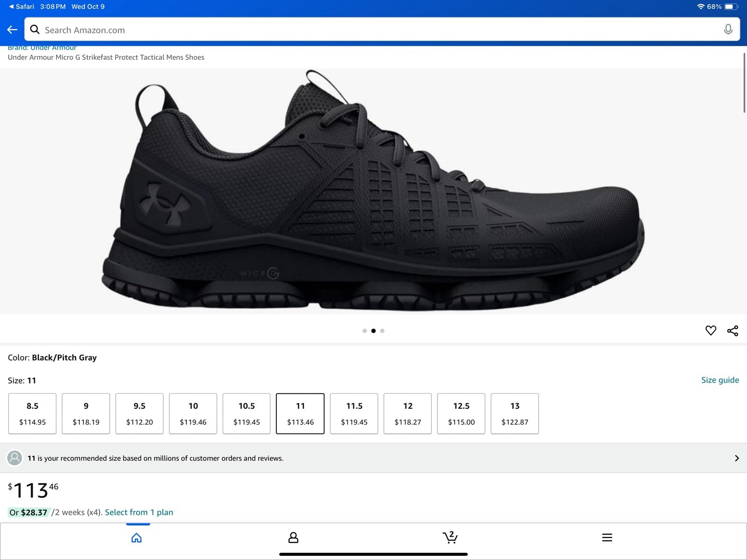Tap Select from 1 plan link
The height and width of the screenshot is (560, 747).
click(139, 512)
